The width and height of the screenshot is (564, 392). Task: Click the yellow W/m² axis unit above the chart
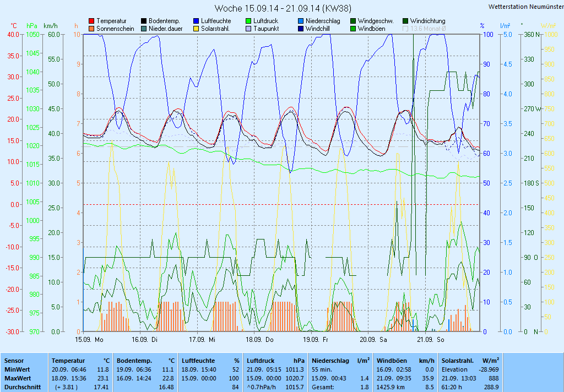coord(549,26)
